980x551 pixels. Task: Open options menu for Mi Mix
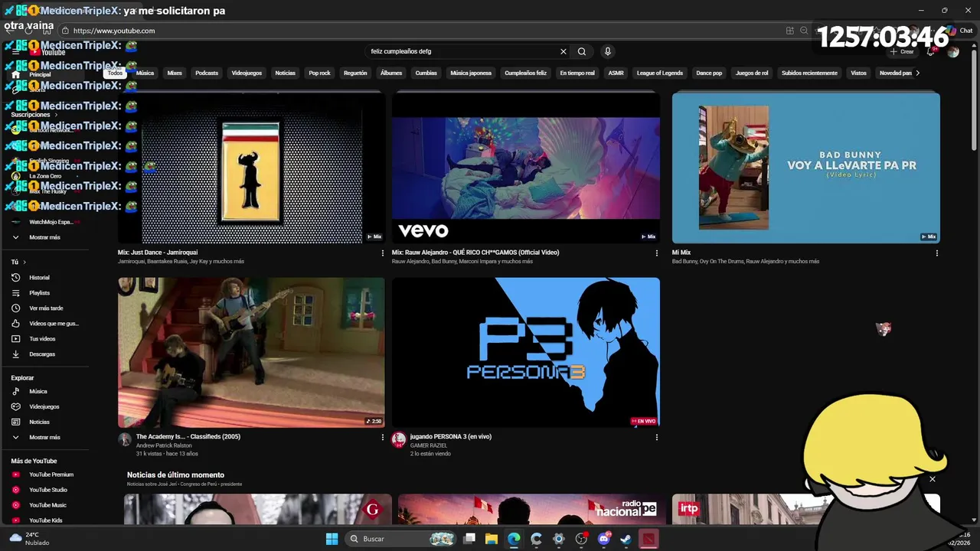coord(936,253)
